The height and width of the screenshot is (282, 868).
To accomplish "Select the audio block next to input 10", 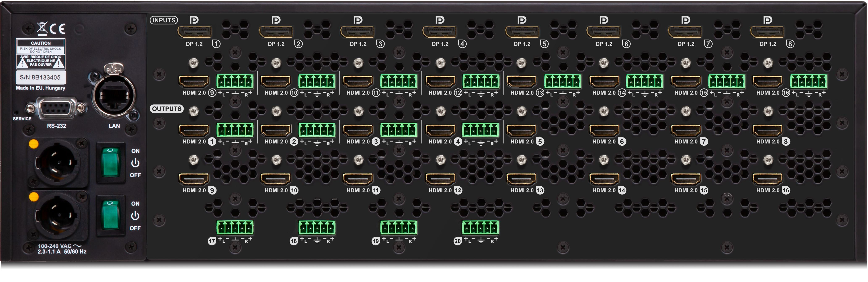I will (317, 81).
